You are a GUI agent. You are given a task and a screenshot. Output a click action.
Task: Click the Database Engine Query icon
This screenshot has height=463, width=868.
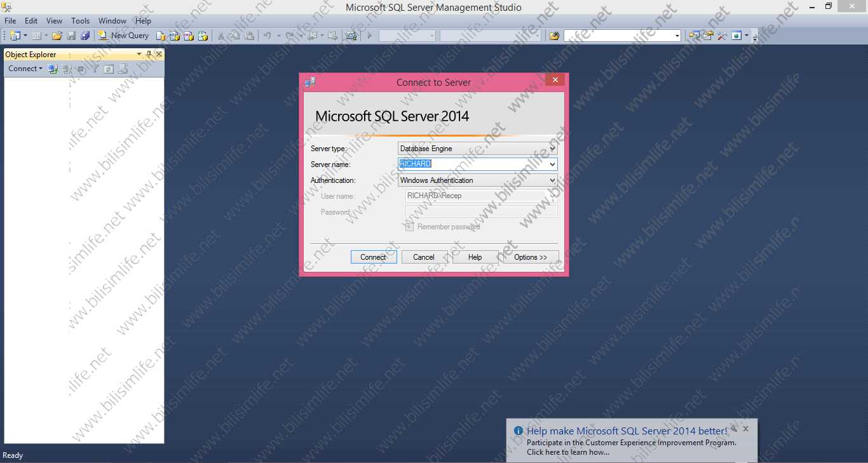[161, 36]
